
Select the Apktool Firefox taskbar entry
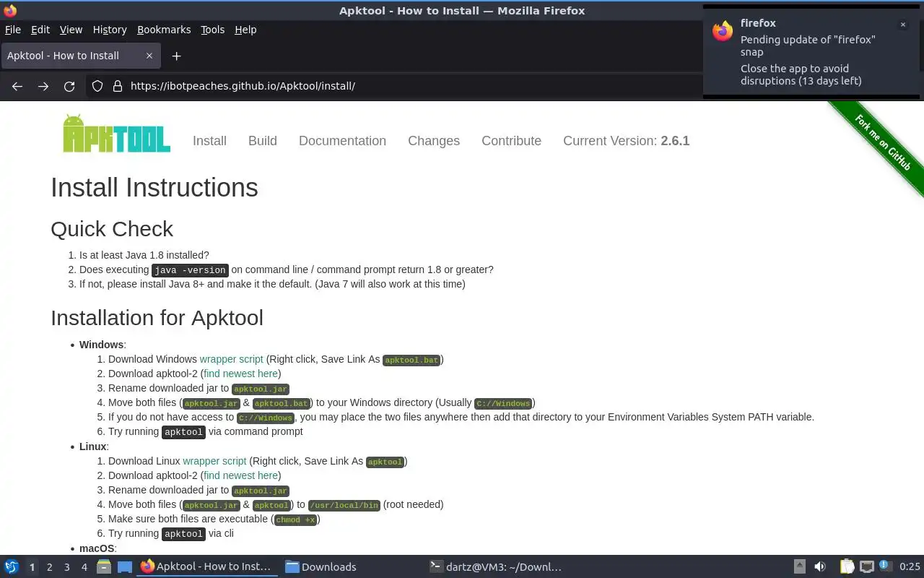click(206, 566)
